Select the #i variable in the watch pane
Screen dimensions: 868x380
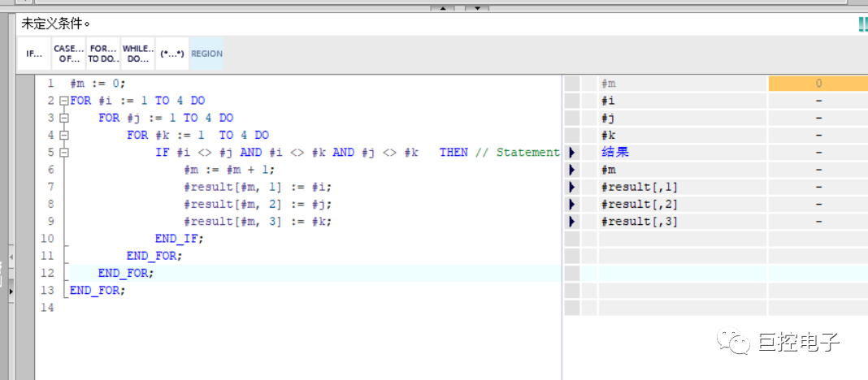click(608, 101)
